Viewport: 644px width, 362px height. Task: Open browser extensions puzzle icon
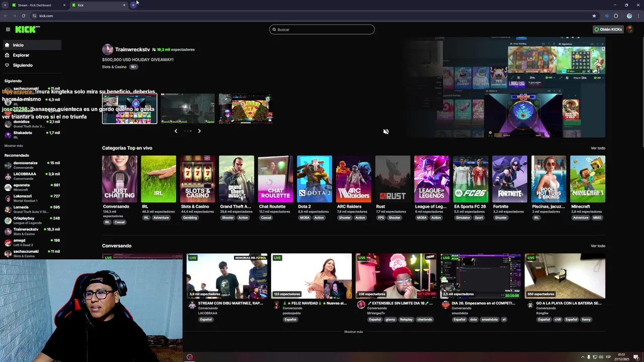tap(616, 16)
